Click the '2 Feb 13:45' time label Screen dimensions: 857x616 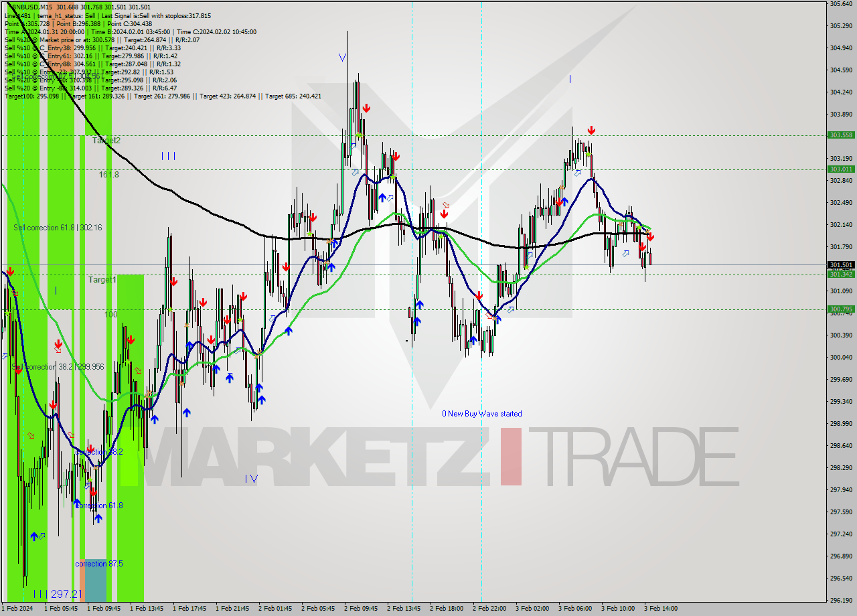coord(404,609)
